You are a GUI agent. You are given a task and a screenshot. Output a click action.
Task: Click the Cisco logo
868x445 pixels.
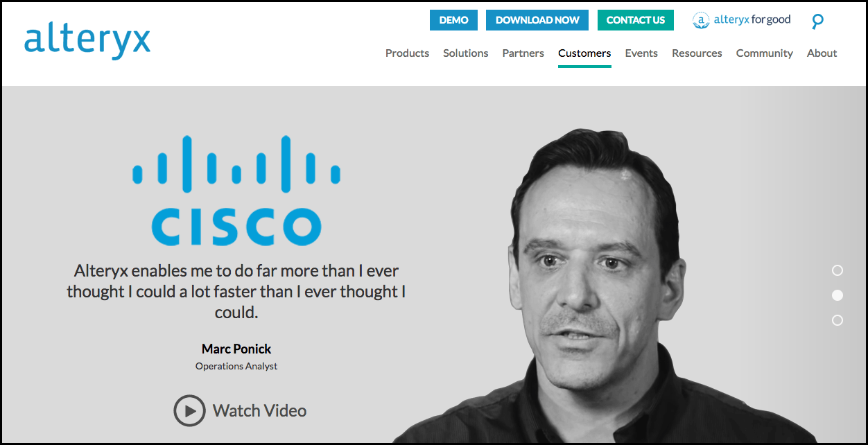click(236, 191)
